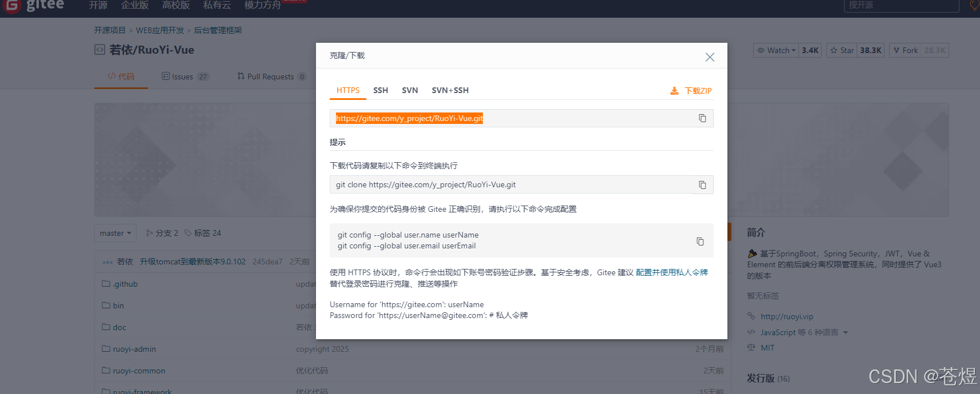Image resolution: width=980 pixels, height=394 pixels.
Task: Click the 搜开源 search box
Action: [901, 5]
